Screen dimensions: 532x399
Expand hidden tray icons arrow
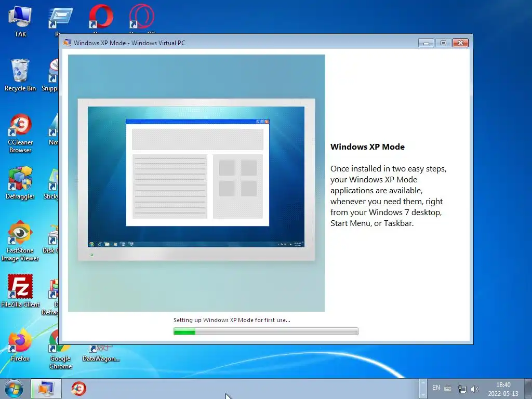pyautogui.click(x=423, y=389)
